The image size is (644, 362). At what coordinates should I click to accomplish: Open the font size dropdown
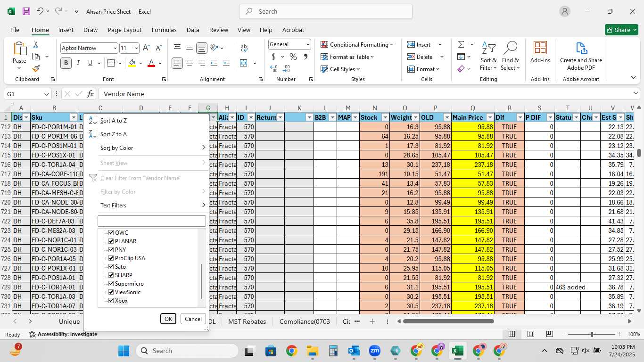coord(136,48)
